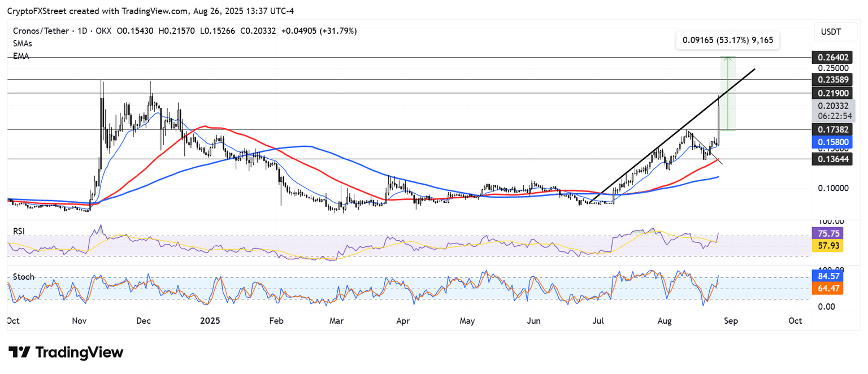Select the SMAs indicator legend
This screenshot has width=868, height=374.
[24, 44]
